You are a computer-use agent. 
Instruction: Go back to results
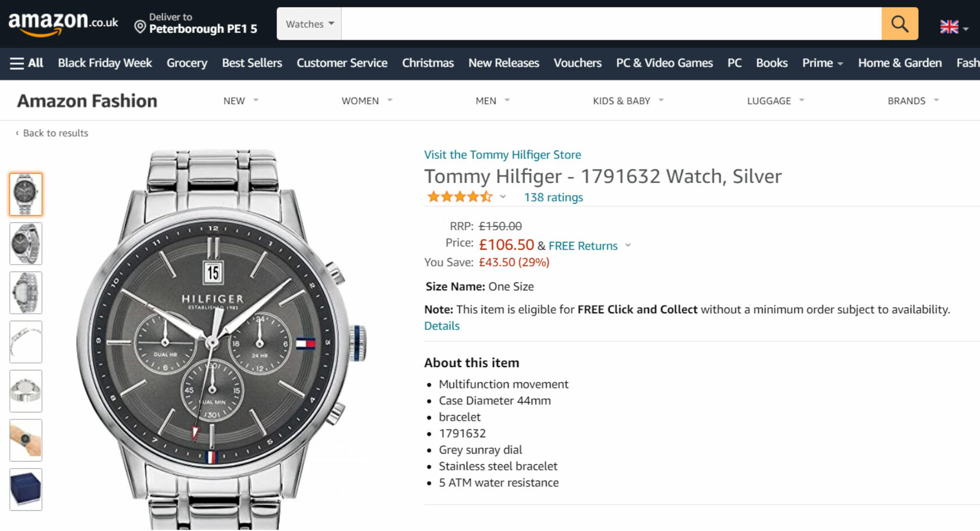pos(55,133)
